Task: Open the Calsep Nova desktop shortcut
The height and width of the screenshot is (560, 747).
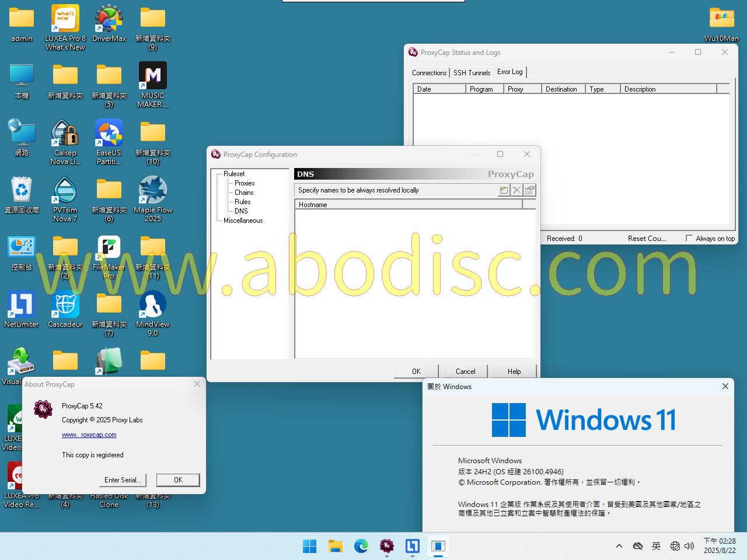Action: [65, 142]
